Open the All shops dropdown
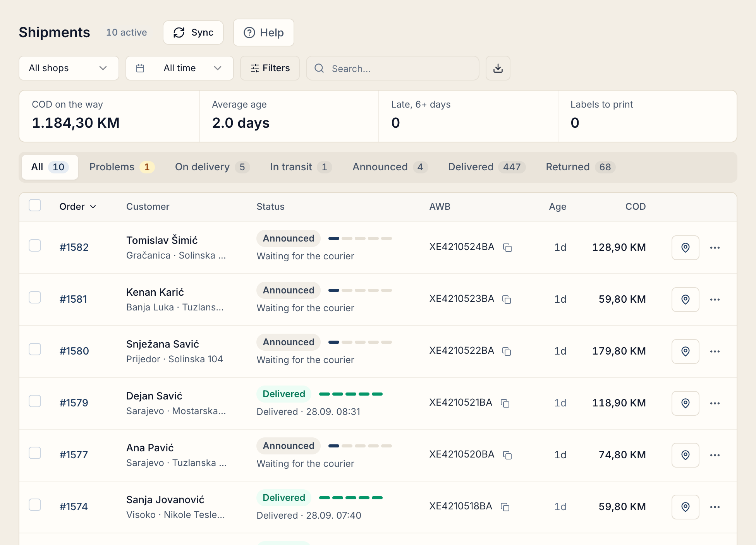Viewport: 756px width, 545px height. (69, 68)
